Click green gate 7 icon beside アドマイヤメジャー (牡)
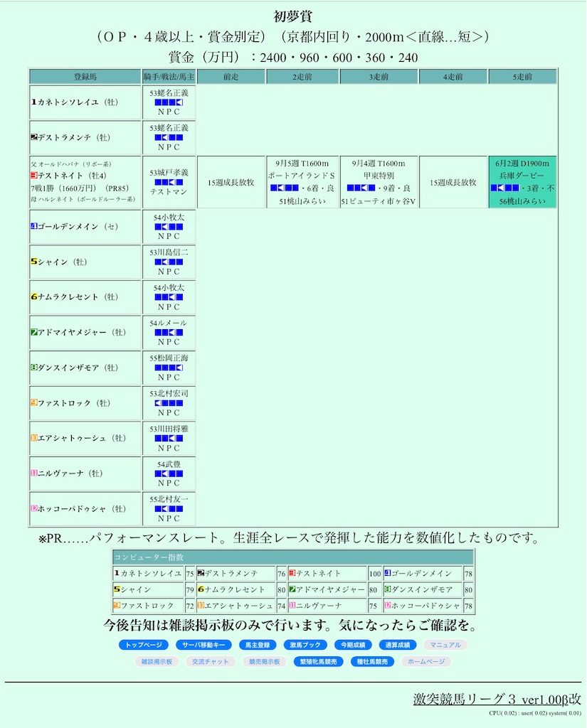 tap(34, 333)
